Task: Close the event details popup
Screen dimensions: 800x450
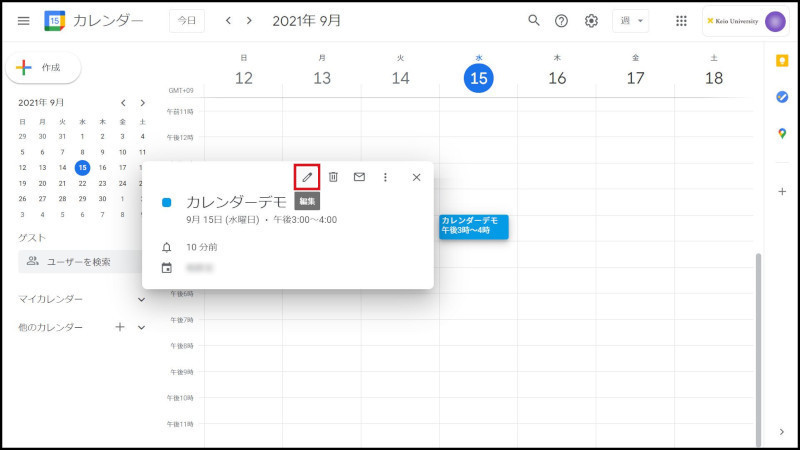Action: [x=416, y=177]
